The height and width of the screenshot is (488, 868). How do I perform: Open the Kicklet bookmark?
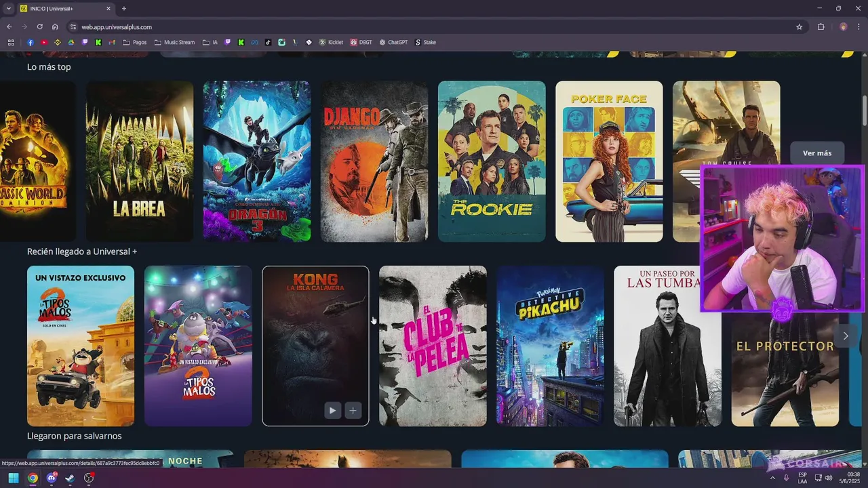tap(331, 42)
